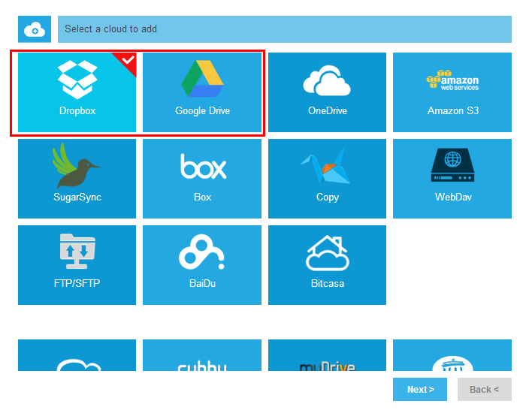
Task: Select the Bitcasa cloud tile
Action: coord(327,265)
